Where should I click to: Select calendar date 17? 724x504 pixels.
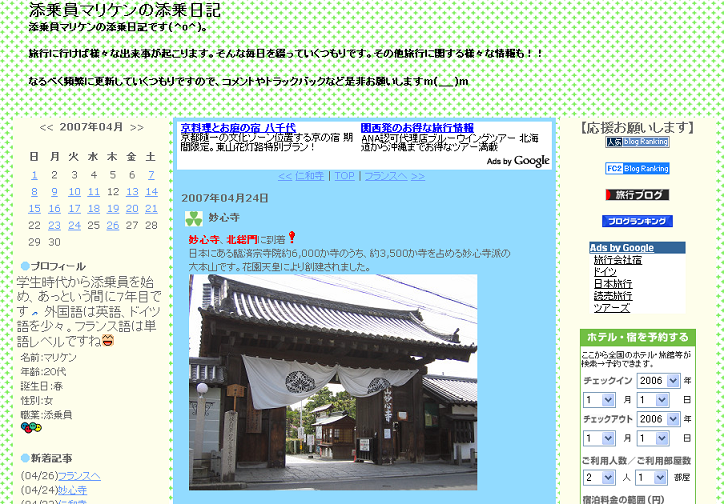[74, 209]
